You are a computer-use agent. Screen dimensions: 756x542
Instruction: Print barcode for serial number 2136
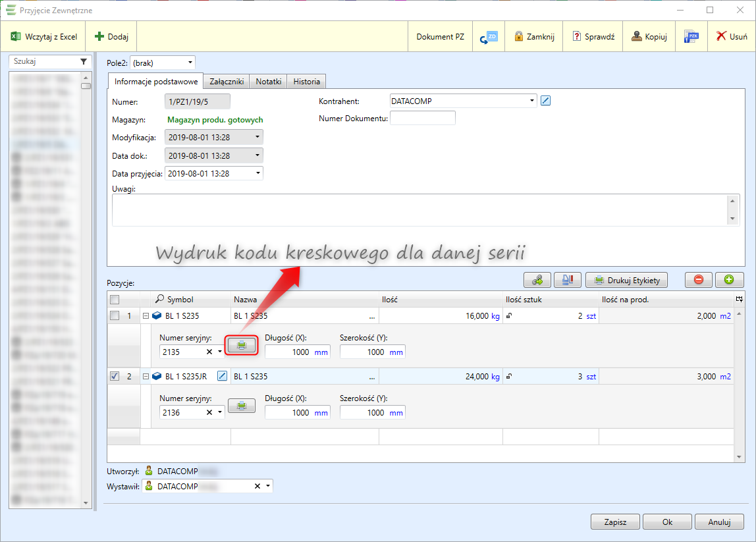pyautogui.click(x=241, y=406)
